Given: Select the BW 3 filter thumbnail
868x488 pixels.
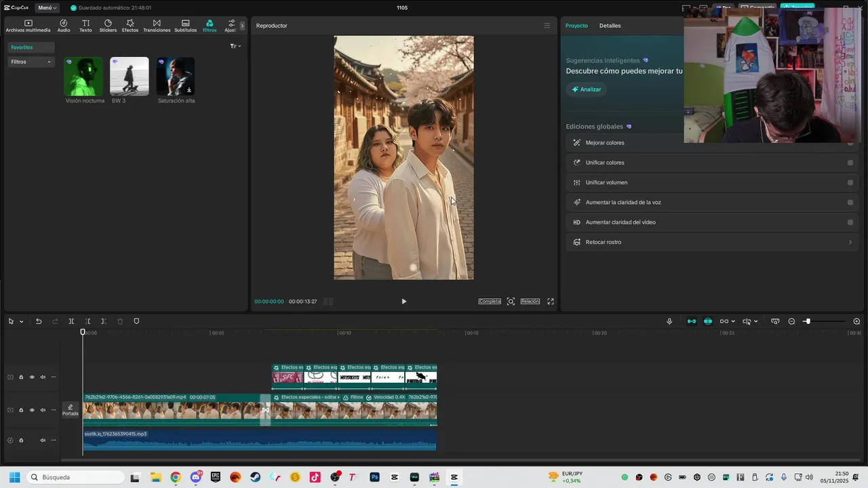Looking at the screenshot, I should pos(130,76).
